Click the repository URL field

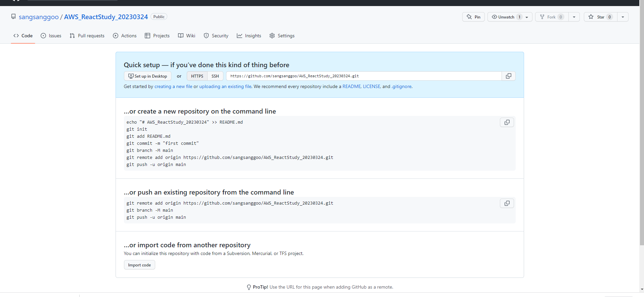click(x=364, y=76)
